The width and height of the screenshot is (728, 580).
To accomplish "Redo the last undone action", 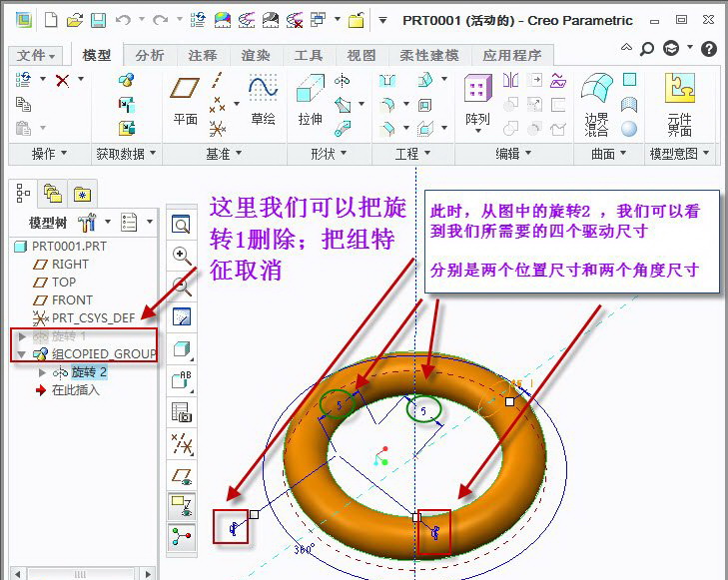I will (160, 20).
